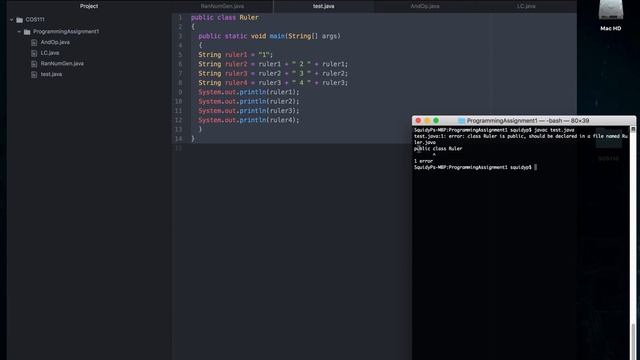Select the COS111 root folder label

[35, 19]
